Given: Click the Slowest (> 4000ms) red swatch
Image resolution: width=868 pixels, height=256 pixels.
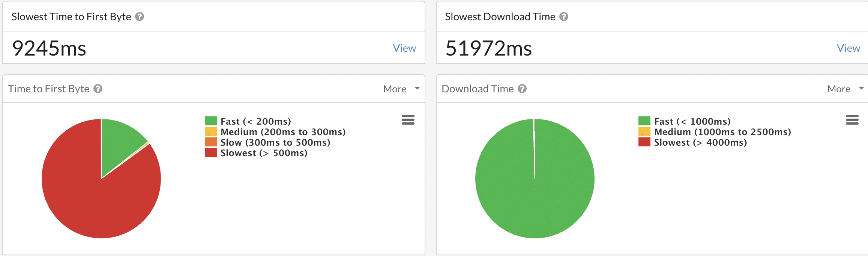Looking at the screenshot, I should coord(644,142).
